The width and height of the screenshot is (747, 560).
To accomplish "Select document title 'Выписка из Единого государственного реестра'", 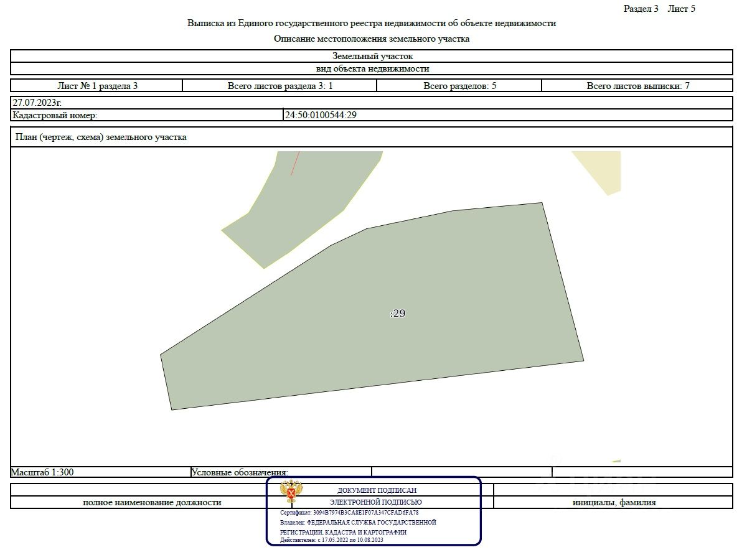I will coord(372,23).
